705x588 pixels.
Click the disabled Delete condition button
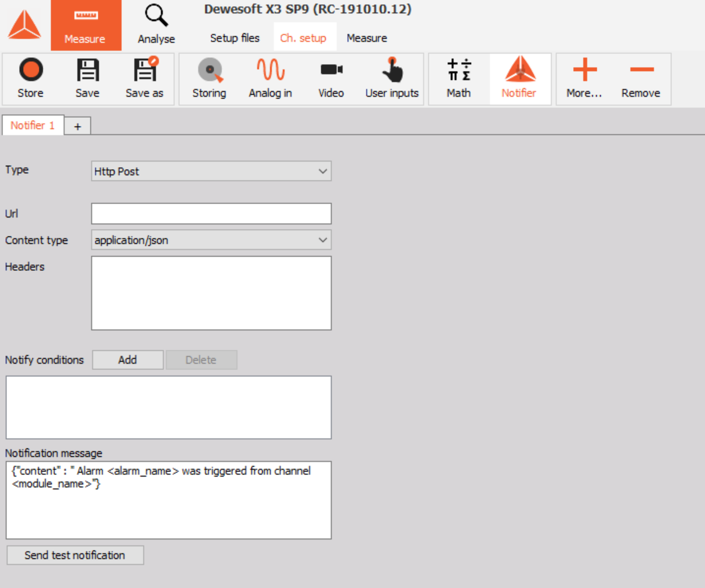(x=201, y=360)
